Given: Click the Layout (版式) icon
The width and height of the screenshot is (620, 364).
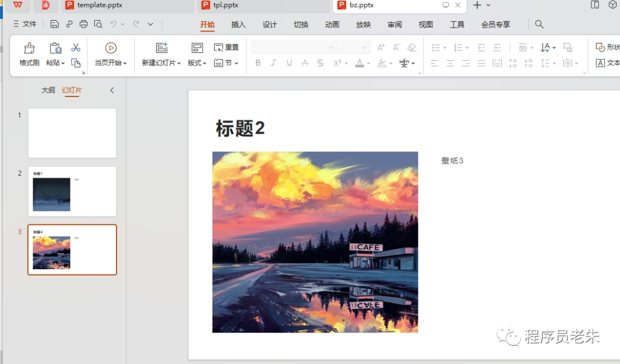Looking at the screenshot, I should pyautogui.click(x=197, y=48).
